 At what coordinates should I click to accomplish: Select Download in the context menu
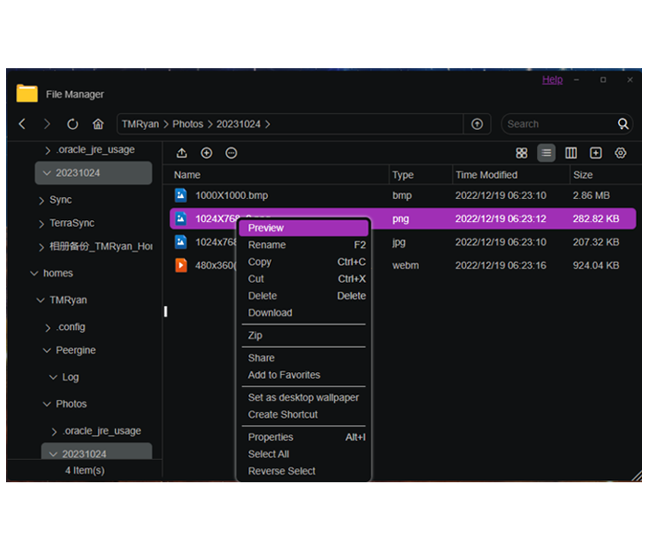click(x=270, y=313)
